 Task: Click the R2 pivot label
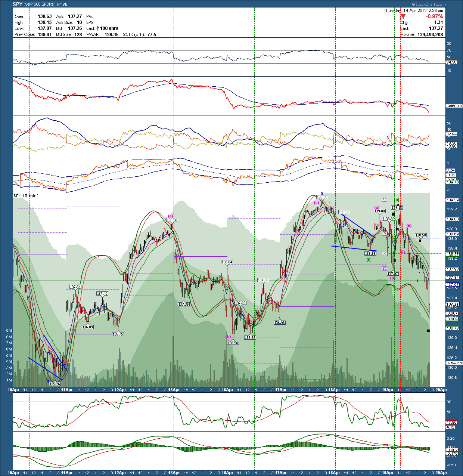click(385, 200)
